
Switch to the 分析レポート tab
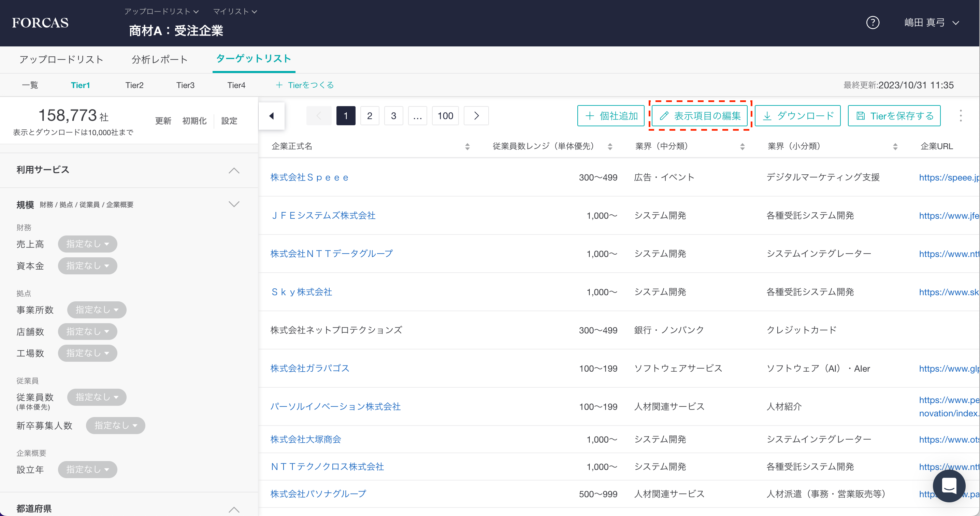159,59
